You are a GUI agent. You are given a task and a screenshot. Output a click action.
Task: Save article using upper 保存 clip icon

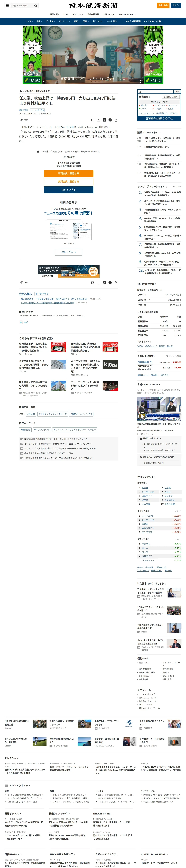[x=24, y=120]
